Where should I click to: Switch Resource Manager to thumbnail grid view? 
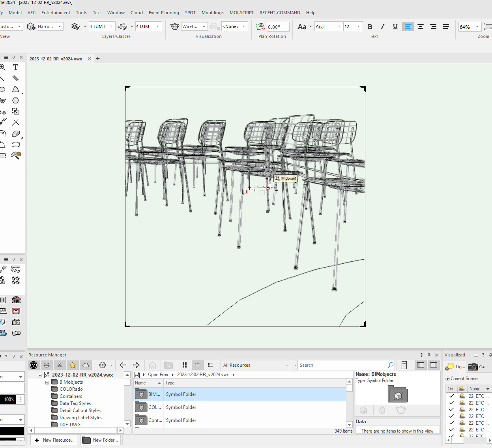(x=185, y=365)
